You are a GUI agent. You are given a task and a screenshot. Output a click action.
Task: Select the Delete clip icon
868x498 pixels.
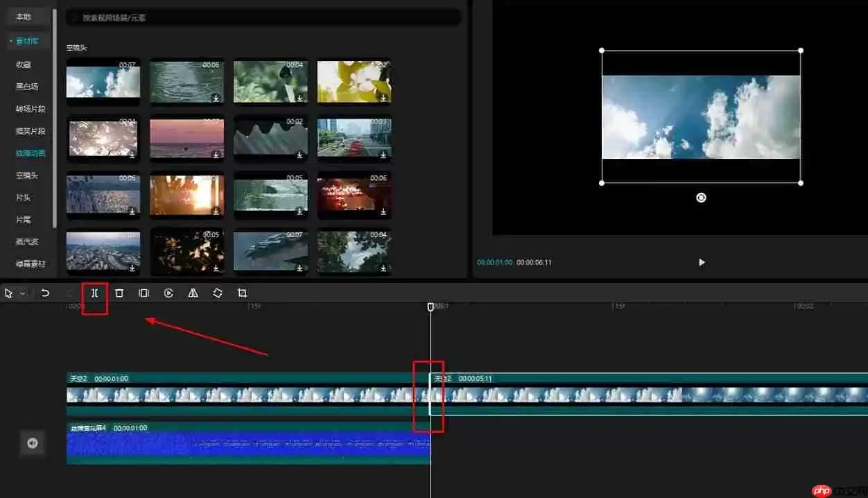click(x=119, y=293)
